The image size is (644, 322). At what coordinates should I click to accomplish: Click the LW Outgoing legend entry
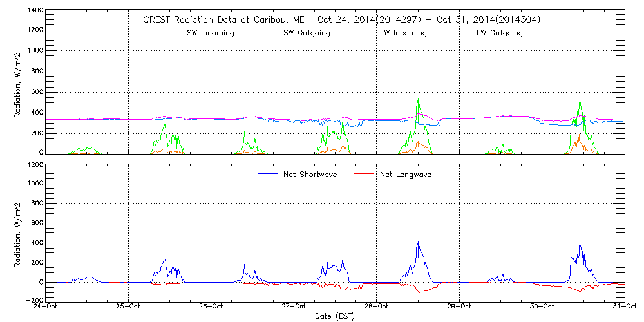[x=499, y=33]
